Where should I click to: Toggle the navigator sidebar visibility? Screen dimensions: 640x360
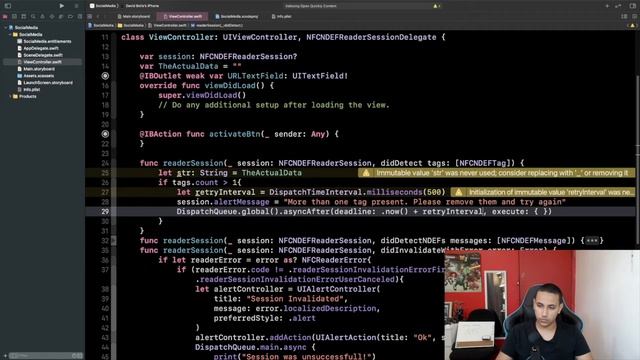(8, 6)
